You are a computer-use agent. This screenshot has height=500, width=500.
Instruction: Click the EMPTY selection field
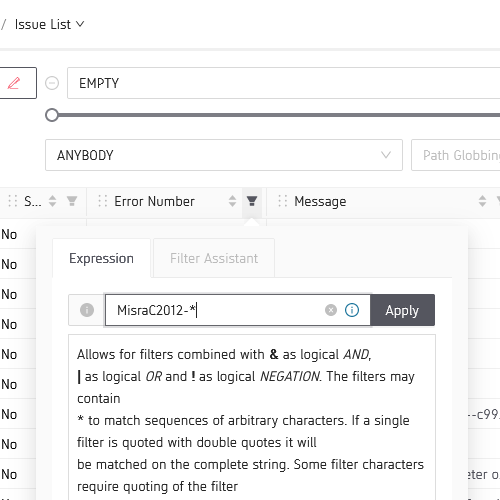coord(283,83)
